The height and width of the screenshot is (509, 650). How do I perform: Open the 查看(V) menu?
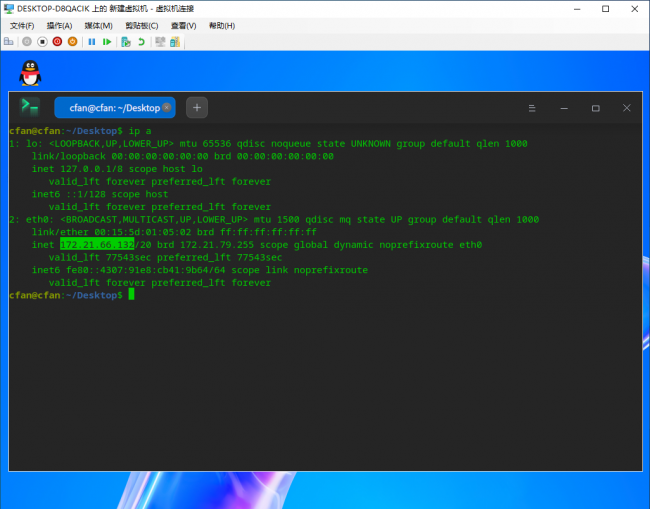pyautogui.click(x=184, y=26)
